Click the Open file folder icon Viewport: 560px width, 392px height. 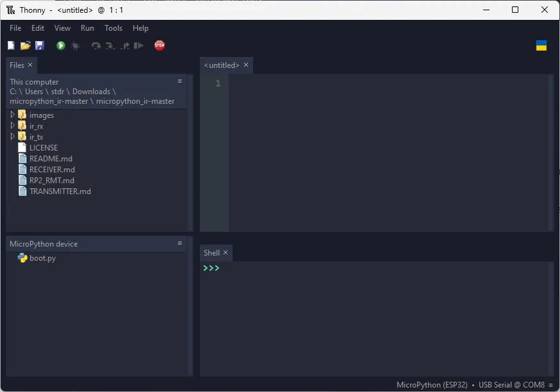coord(25,45)
